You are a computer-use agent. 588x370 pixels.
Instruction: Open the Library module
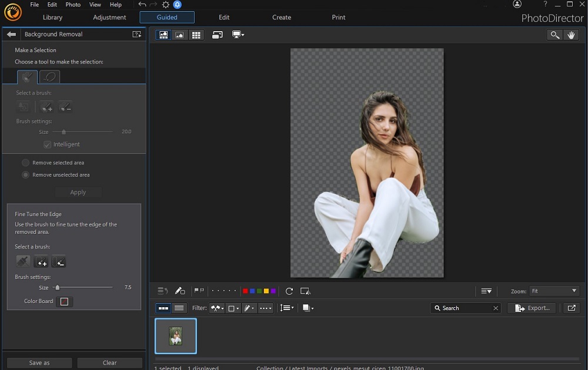click(52, 17)
